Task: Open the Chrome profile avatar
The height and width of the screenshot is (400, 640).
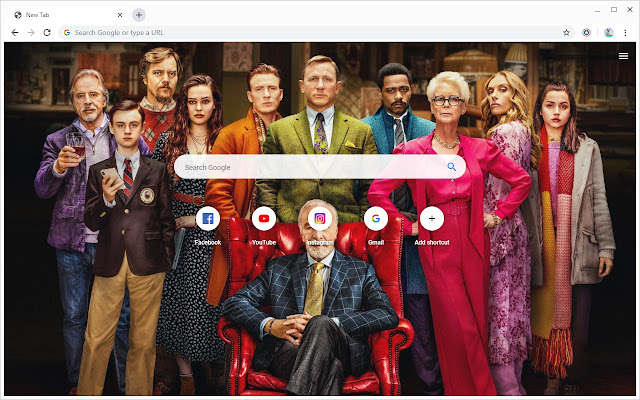Action: (x=609, y=32)
